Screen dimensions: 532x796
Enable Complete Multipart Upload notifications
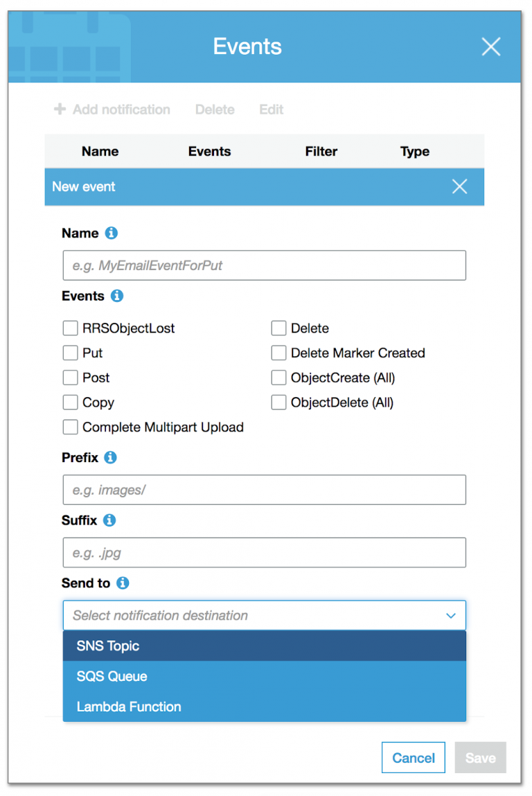[x=70, y=427]
